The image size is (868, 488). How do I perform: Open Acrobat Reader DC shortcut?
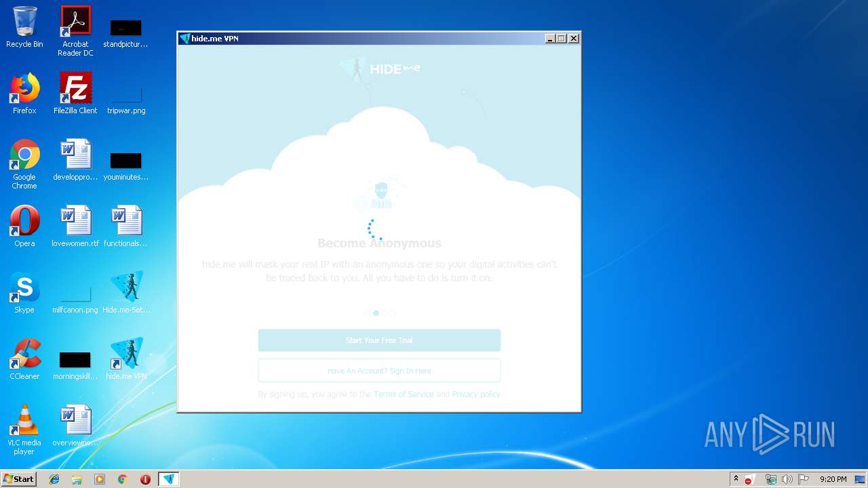click(75, 31)
